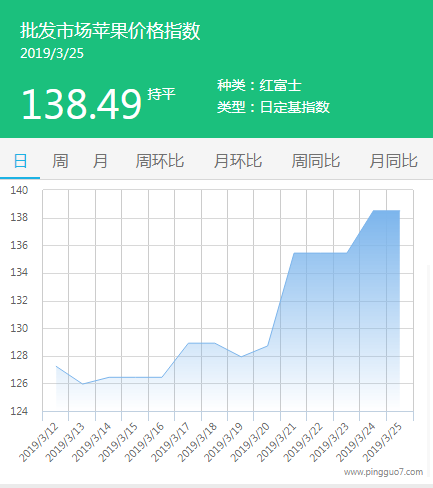
Task: Select the 日 (daily) tab
Action: point(20,161)
